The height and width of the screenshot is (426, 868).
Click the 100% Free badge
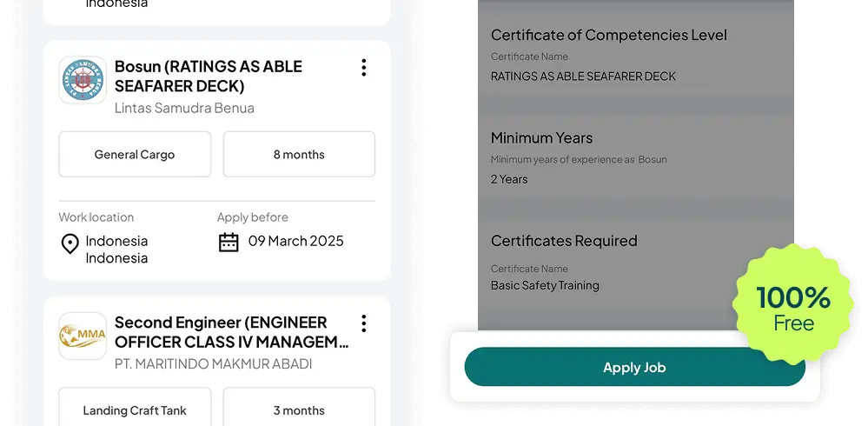[792, 307]
